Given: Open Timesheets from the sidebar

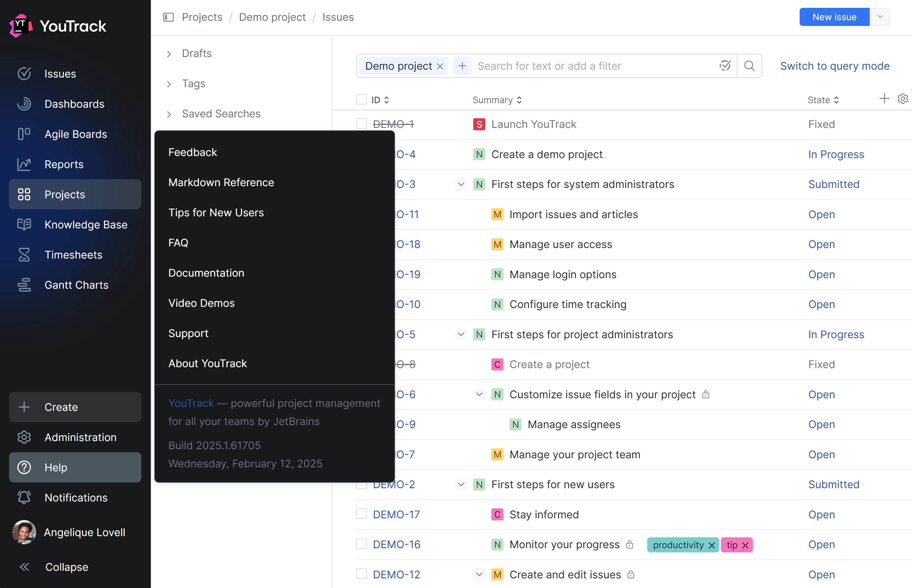Looking at the screenshot, I should point(73,255).
